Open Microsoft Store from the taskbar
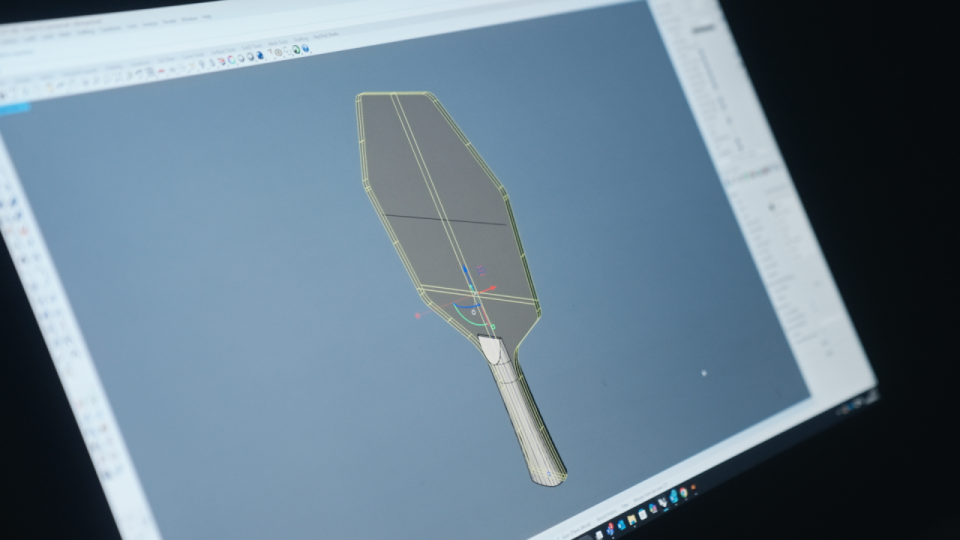Screen dimensions: 960x540 643,515
